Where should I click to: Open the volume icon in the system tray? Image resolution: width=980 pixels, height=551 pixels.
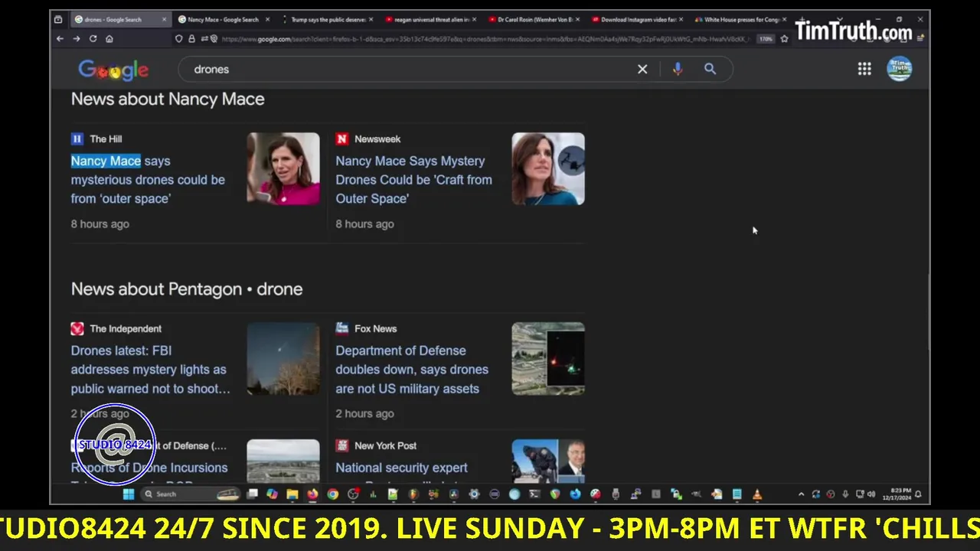click(x=871, y=494)
